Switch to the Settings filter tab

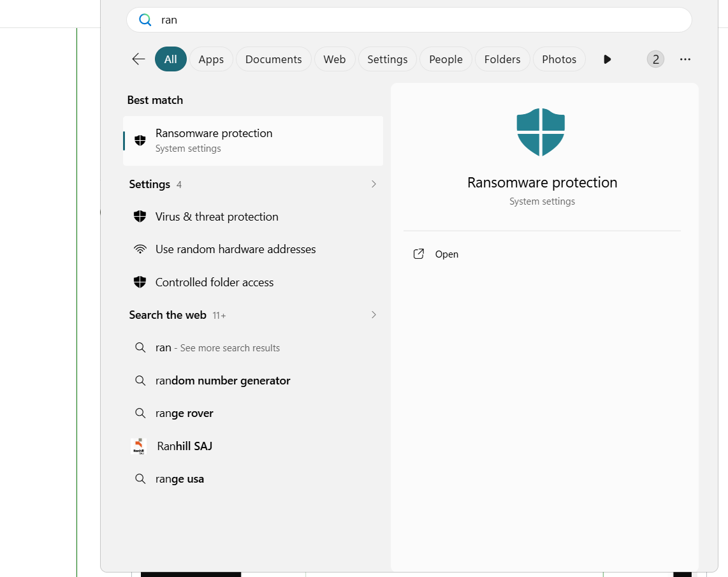click(387, 59)
